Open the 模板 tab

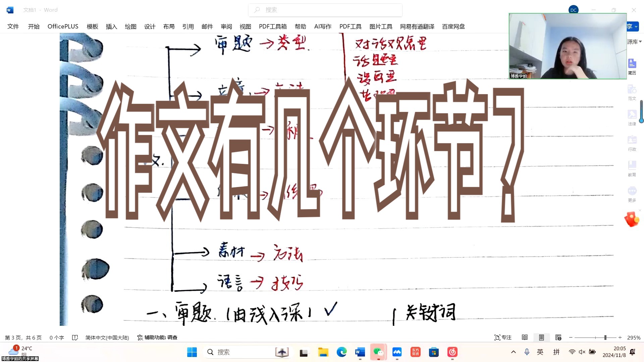point(92,26)
